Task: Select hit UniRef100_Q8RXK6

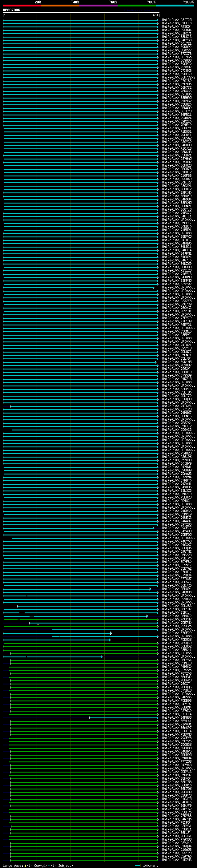Action: click(177, 91)
